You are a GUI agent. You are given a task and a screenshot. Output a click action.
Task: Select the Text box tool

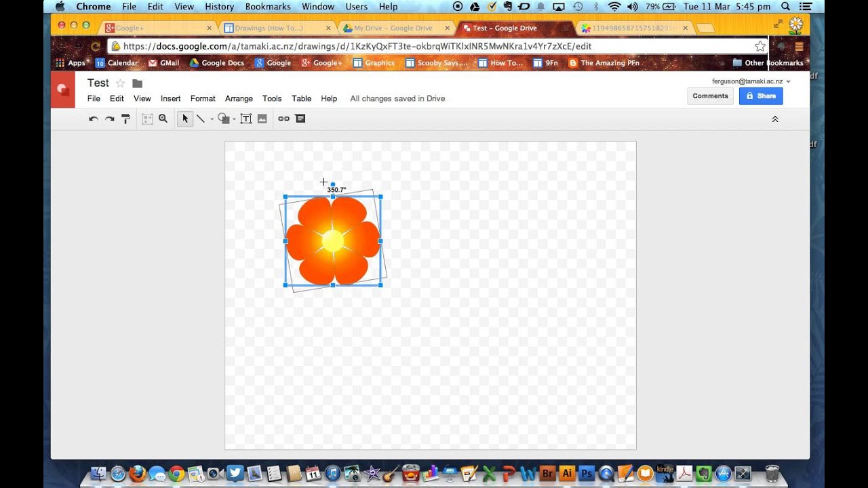pos(246,119)
